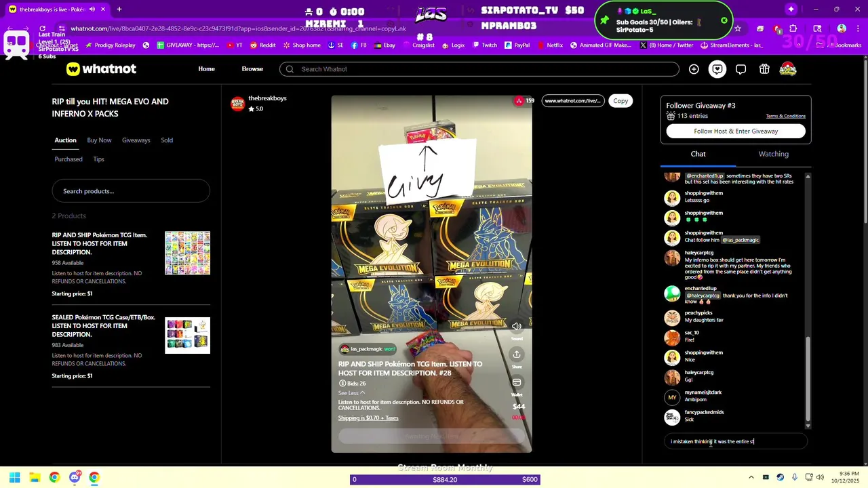Open the Reddit bookmark
Screen dimensions: 868x488
point(263,45)
